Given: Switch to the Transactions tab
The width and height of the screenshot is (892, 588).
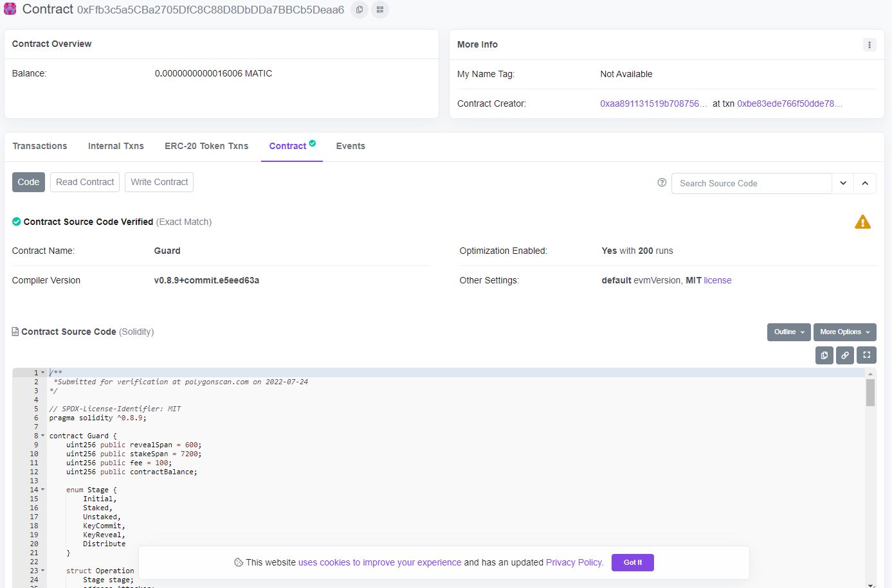Looking at the screenshot, I should click(40, 146).
